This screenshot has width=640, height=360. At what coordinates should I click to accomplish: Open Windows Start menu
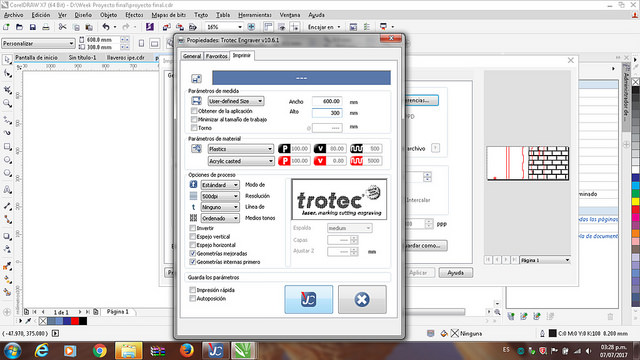coord(12,351)
